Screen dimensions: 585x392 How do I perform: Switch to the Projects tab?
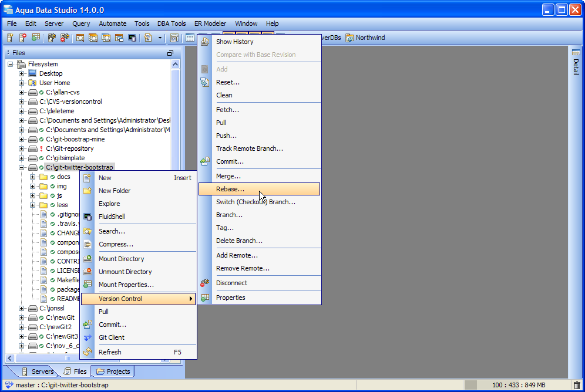click(x=113, y=371)
